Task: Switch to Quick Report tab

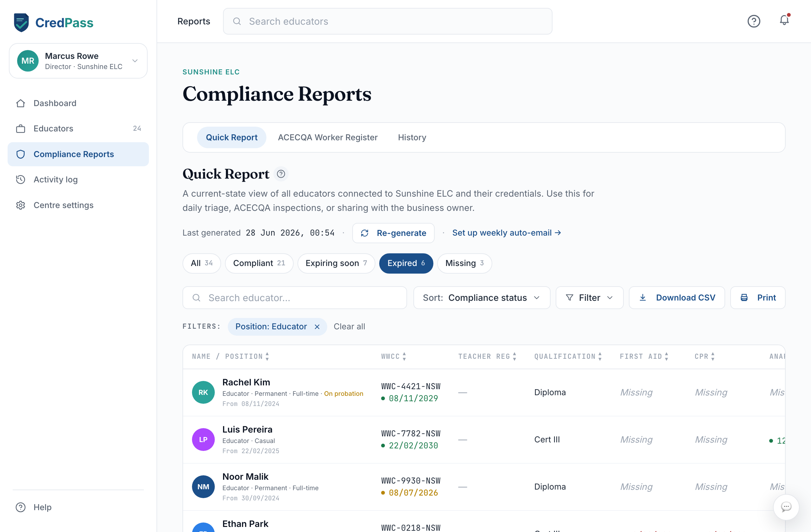Action: pyautogui.click(x=231, y=137)
